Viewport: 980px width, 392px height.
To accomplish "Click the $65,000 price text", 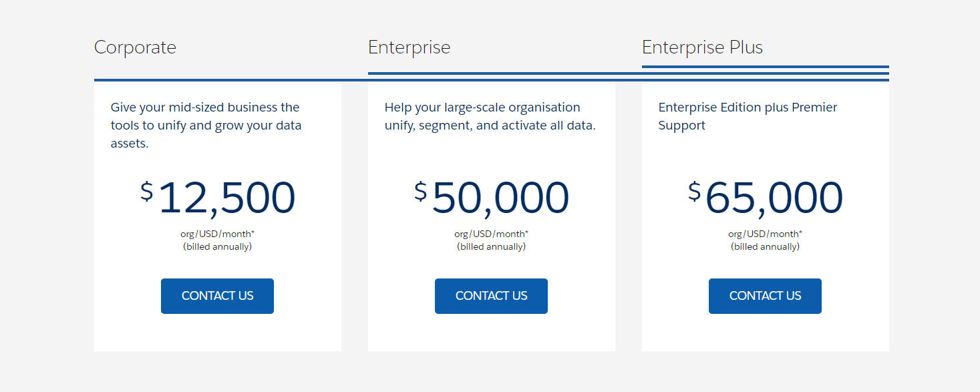I will click(765, 196).
